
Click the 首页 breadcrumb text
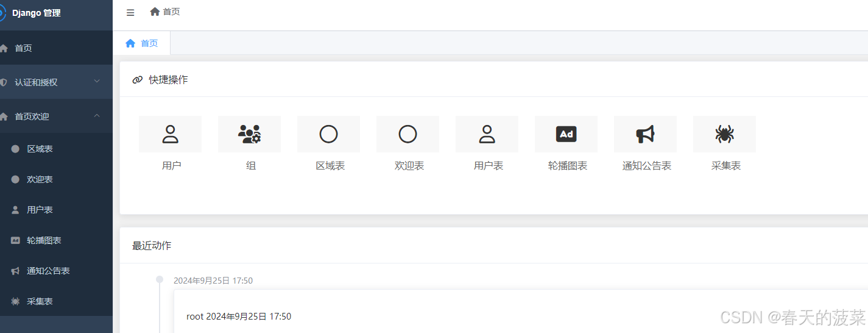point(171,12)
